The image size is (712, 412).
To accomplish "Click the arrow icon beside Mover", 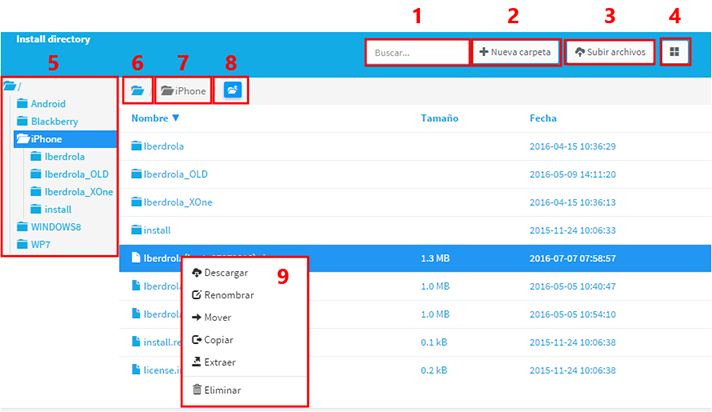I will click(196, 317).
